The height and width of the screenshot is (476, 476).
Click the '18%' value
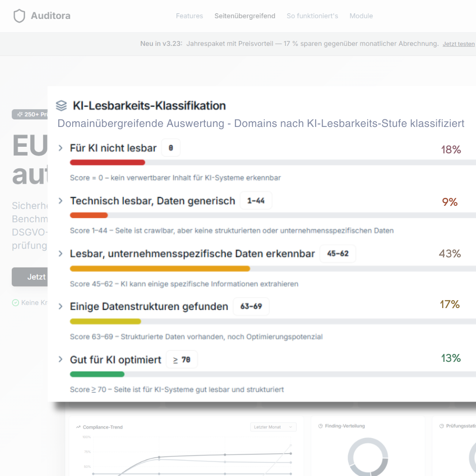[x=451, y=150]
